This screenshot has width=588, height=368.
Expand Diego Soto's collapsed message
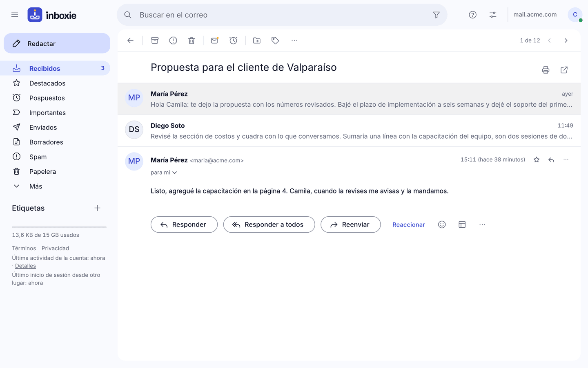click(349, 131)
